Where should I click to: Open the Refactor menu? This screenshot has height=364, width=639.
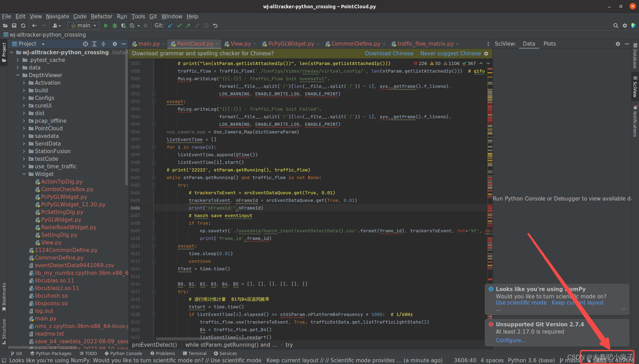tap(101, 16)
